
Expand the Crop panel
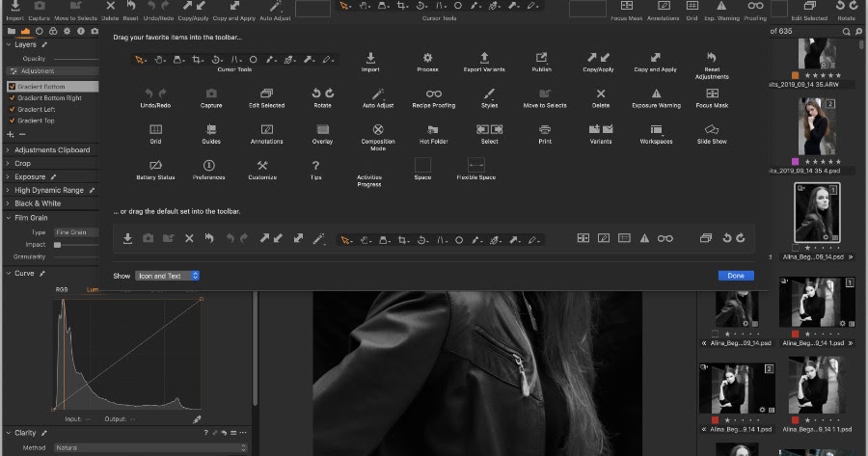(x=8, y=163)
